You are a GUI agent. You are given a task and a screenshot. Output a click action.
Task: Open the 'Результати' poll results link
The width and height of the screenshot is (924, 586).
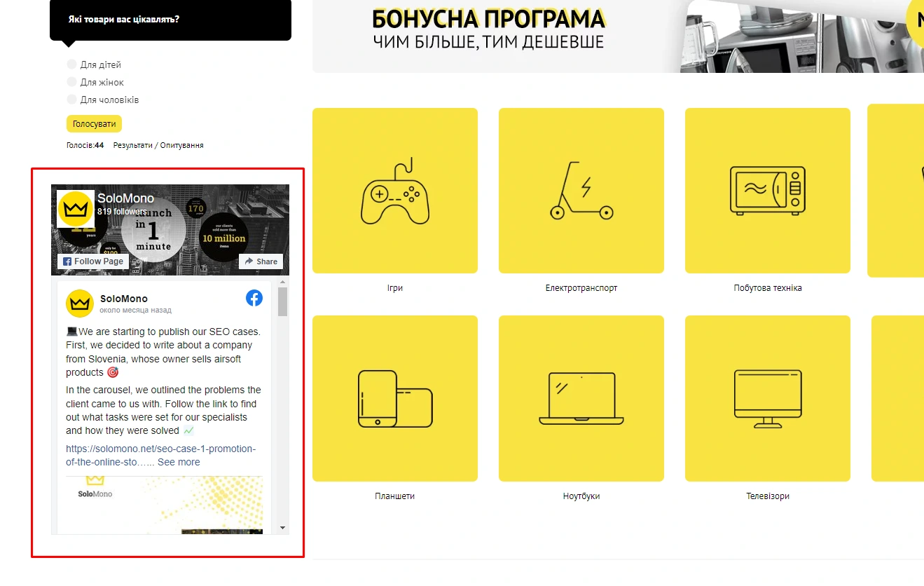click(x=133, y=145)
